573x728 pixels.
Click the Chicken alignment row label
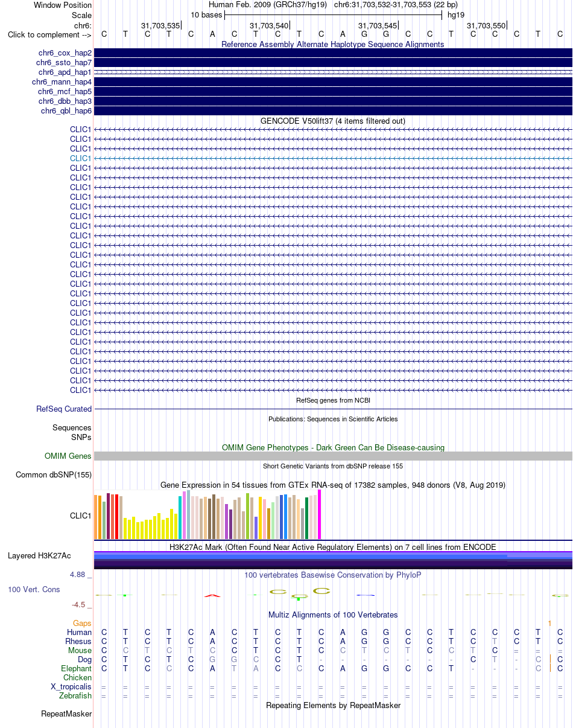click(x=78, y=678)
